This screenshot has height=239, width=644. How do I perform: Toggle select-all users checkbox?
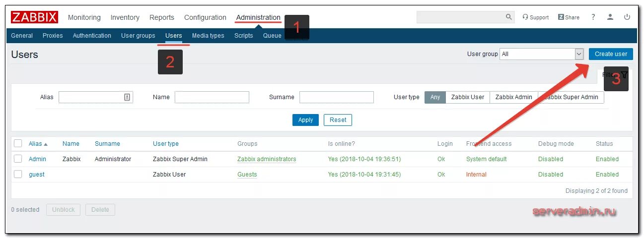[x=18, y=143]
